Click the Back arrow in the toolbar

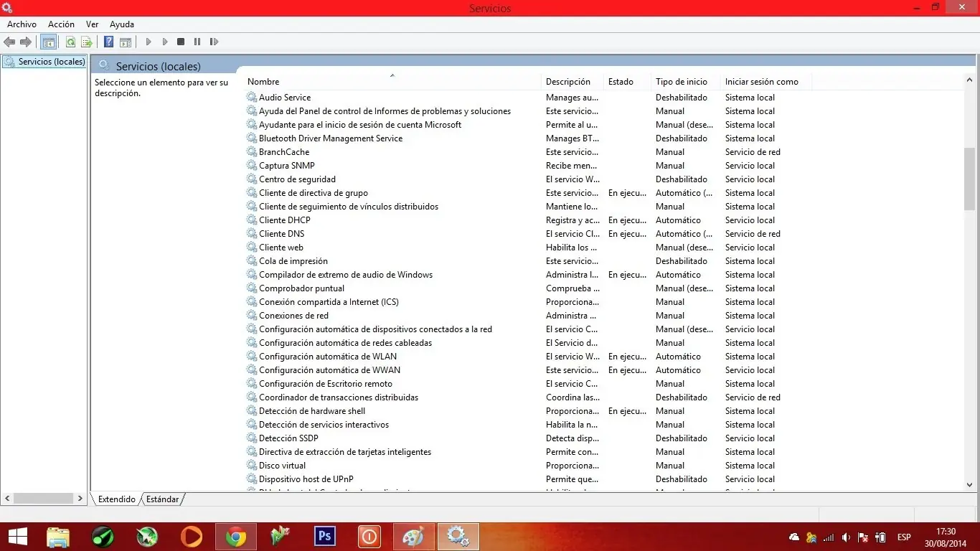[x=10, y=42]
